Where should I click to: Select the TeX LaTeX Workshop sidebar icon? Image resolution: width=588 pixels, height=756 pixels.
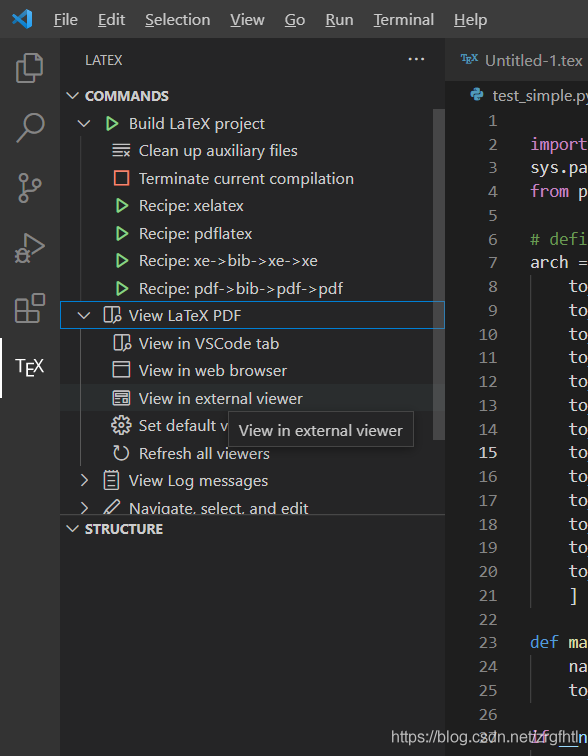click(x=29, y=367)
